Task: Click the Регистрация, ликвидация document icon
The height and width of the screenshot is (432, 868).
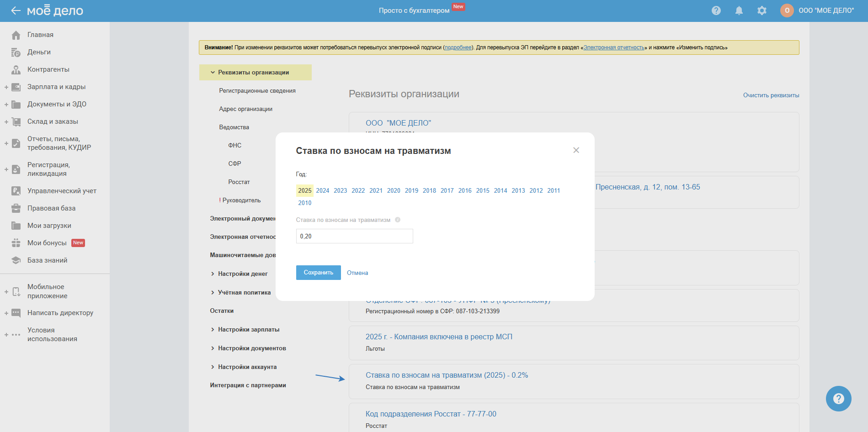Action: (x=16, y=169)
